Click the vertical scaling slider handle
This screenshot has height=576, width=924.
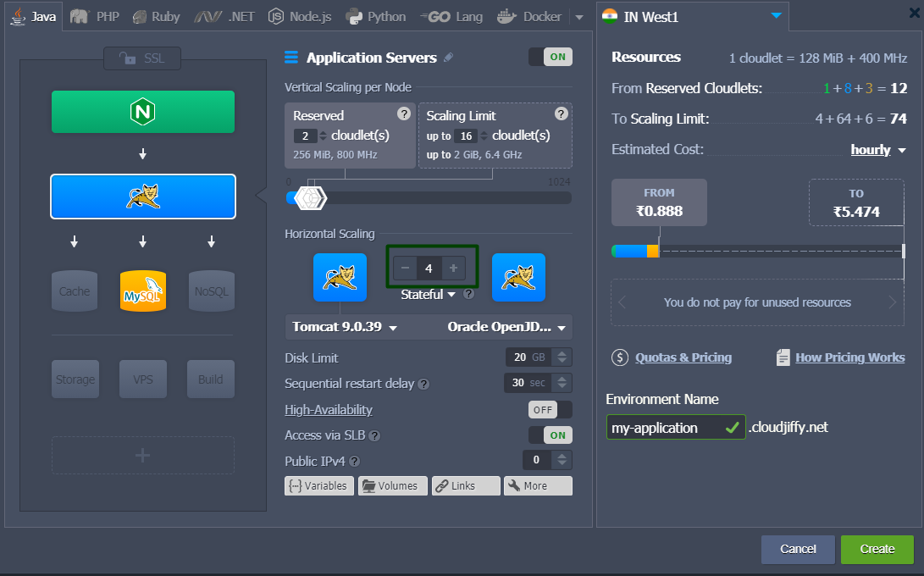[x=310, y=197]
